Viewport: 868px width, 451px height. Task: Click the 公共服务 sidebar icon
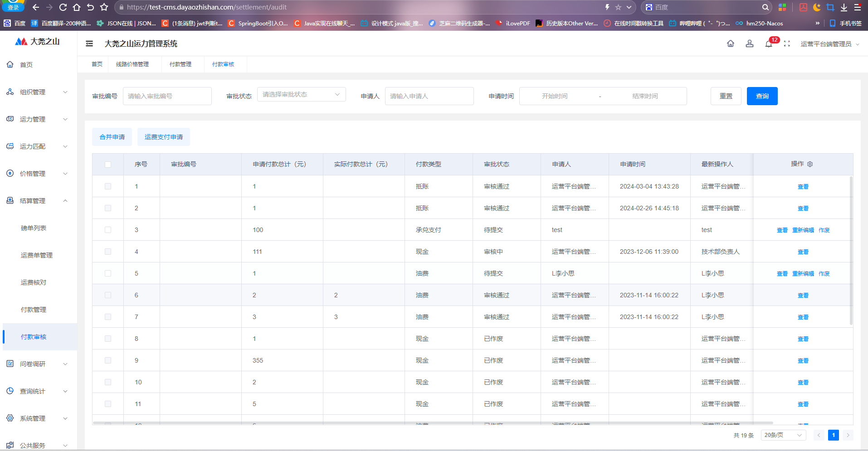[x=10, y=445]
